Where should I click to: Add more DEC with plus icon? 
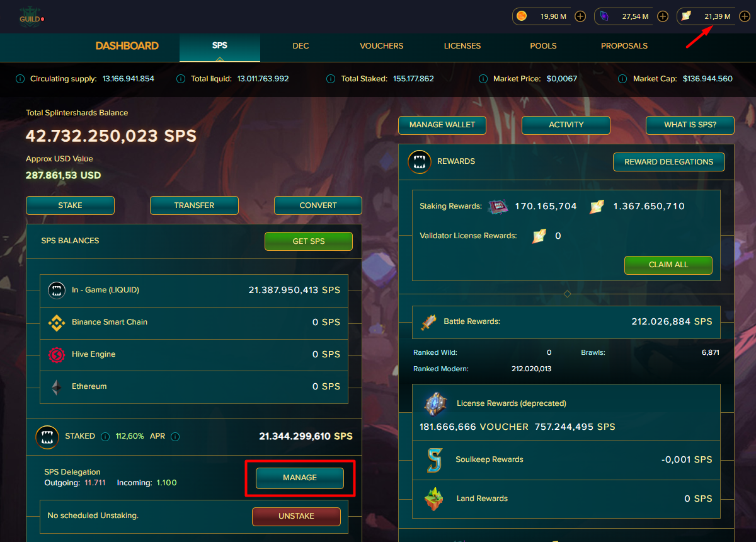(x=581, y=16)
